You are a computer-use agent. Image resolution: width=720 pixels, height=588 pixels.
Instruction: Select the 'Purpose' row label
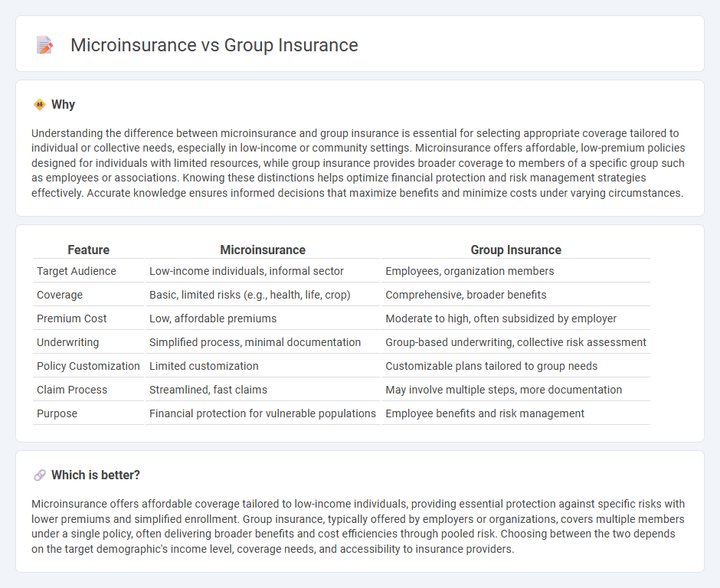coord(57,413)
